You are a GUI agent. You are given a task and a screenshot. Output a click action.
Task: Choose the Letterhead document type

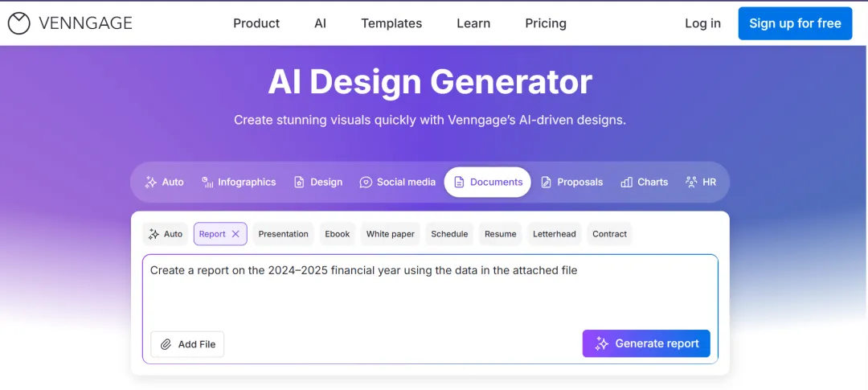(x=554, y=234)
